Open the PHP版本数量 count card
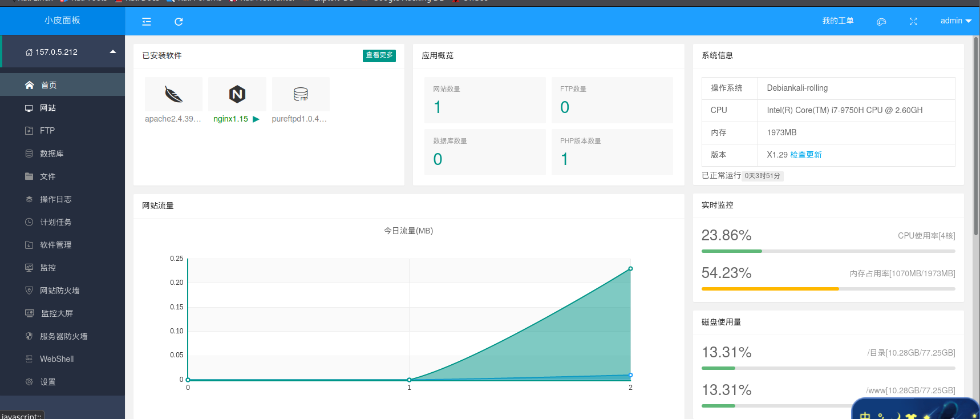The image size is (980, 419). 612,152
